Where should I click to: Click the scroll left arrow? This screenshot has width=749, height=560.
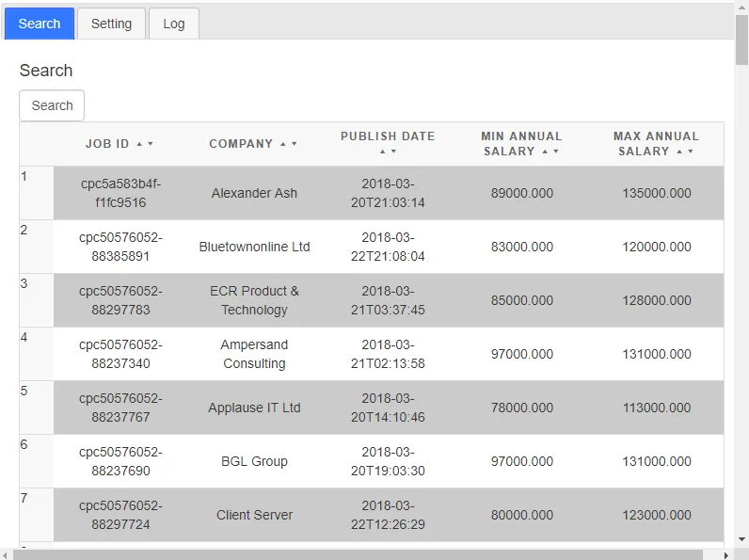[6, 554]
